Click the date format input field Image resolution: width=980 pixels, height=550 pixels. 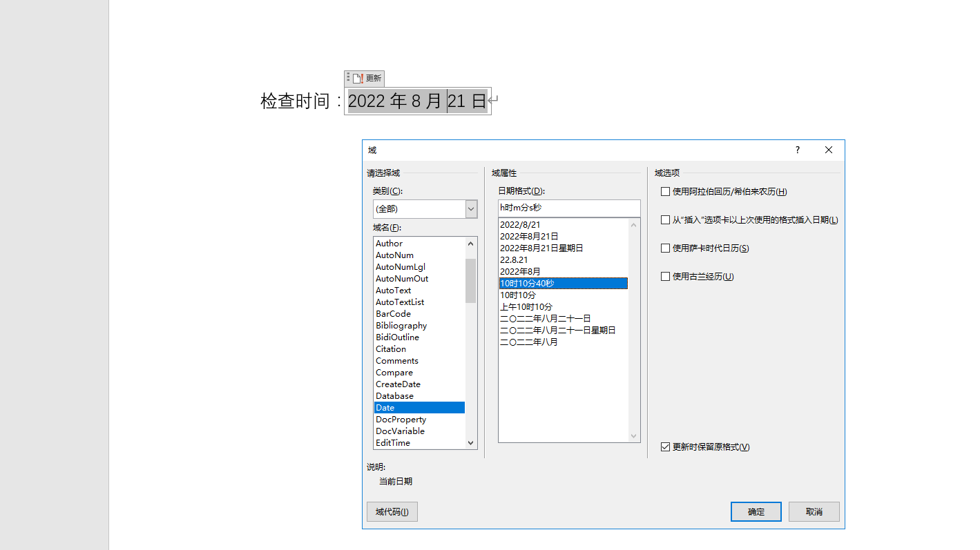[x=569, y=208]
